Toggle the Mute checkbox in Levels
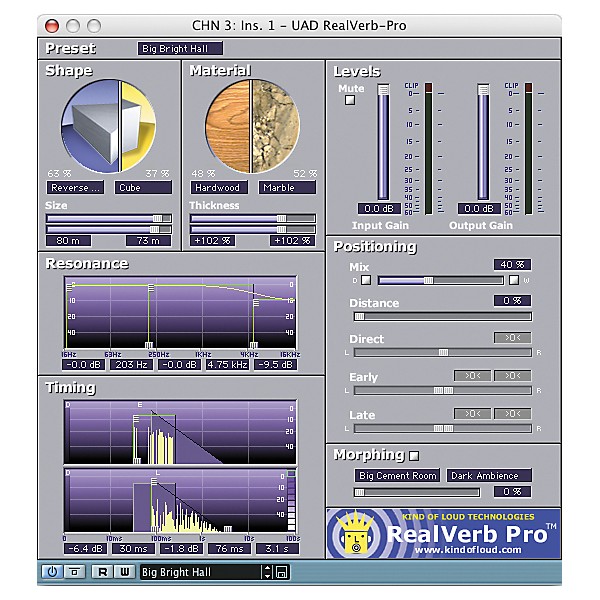The image size is (600, 600). [x=350, y=100]
